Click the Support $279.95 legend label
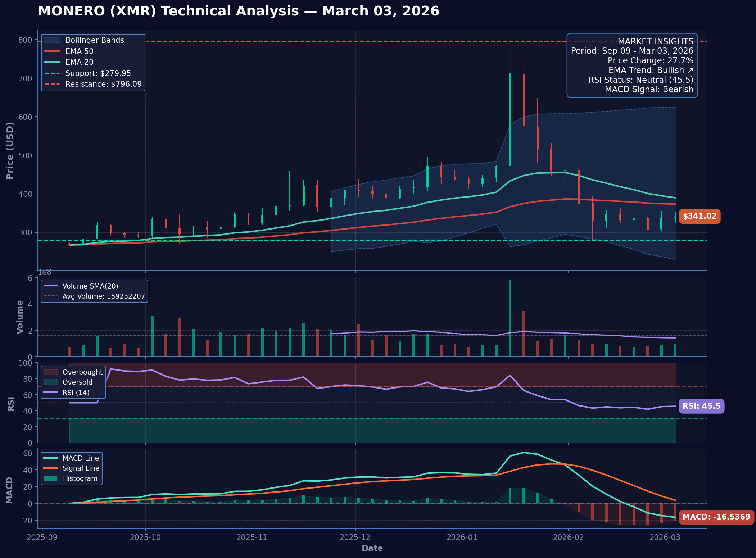 coord(98,73)
